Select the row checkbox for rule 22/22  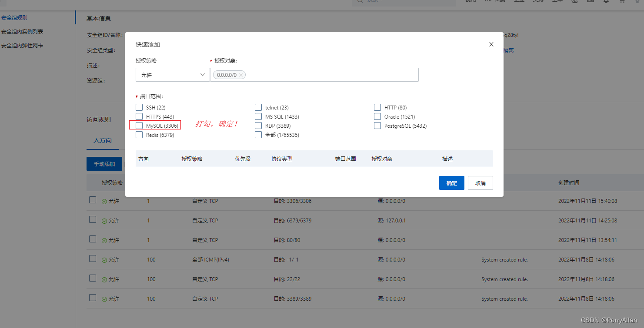93,278
